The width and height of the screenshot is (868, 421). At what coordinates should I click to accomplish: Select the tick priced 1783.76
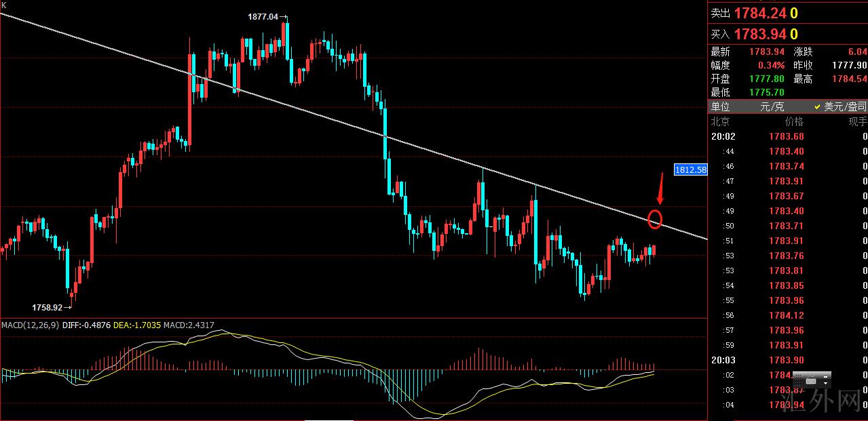788,256
